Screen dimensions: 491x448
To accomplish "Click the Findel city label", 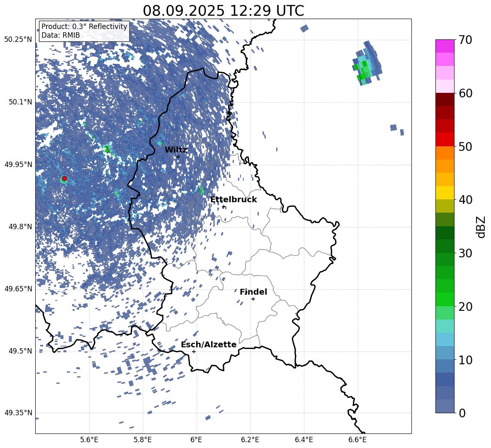I will [253, 292].
